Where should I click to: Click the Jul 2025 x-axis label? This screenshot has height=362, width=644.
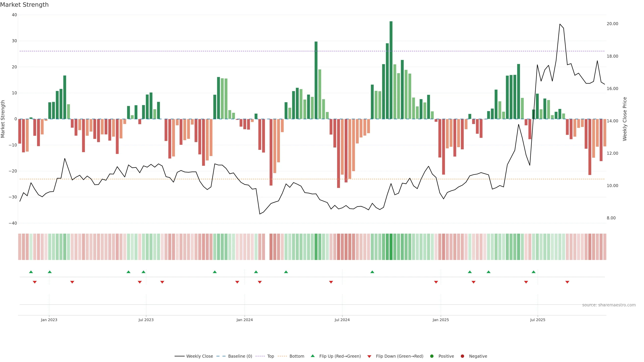(538, 320)
